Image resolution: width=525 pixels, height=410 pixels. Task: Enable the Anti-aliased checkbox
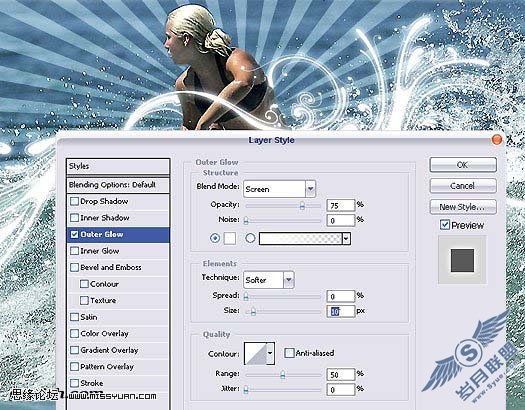coord(289,353)
